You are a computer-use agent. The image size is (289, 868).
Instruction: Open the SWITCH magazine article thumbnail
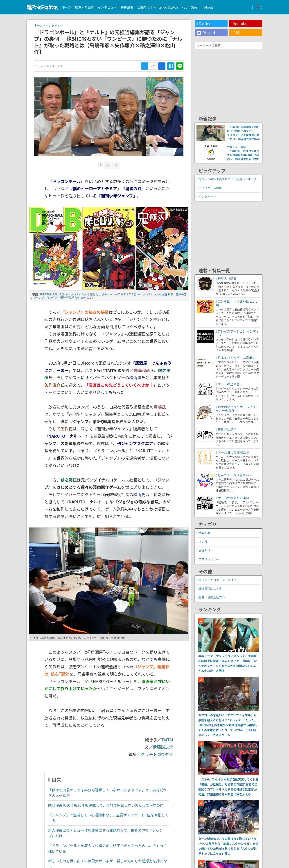click(211, 153)
